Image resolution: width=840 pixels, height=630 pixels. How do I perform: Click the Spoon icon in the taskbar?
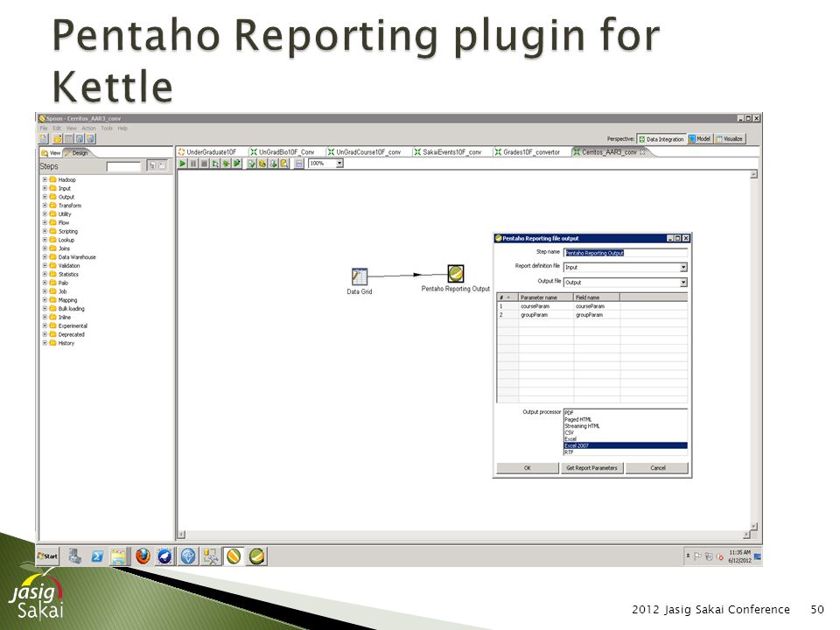pos(233,556)
